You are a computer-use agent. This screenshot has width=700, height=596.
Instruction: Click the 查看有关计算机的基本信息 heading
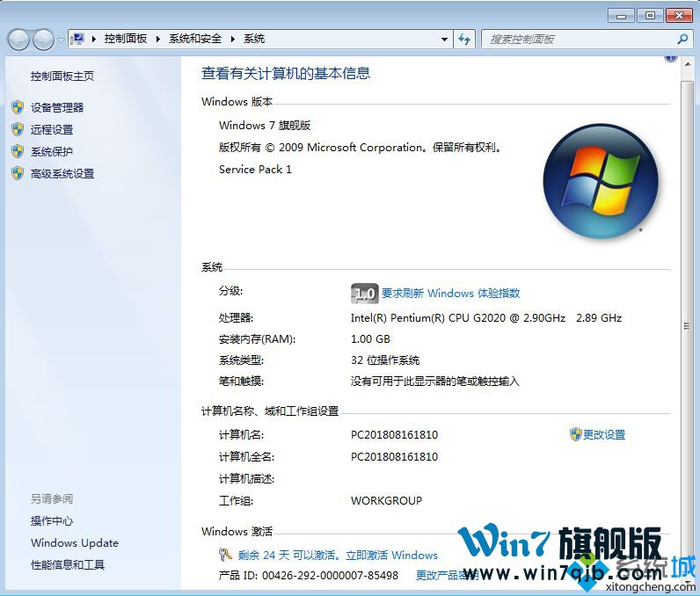tap(286, 73)
